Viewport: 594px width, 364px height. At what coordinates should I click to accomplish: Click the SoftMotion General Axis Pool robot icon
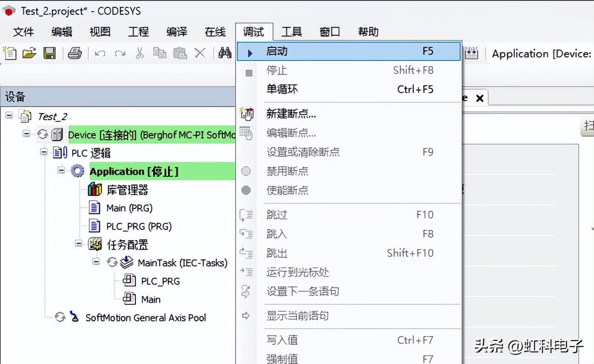[75, 317]
